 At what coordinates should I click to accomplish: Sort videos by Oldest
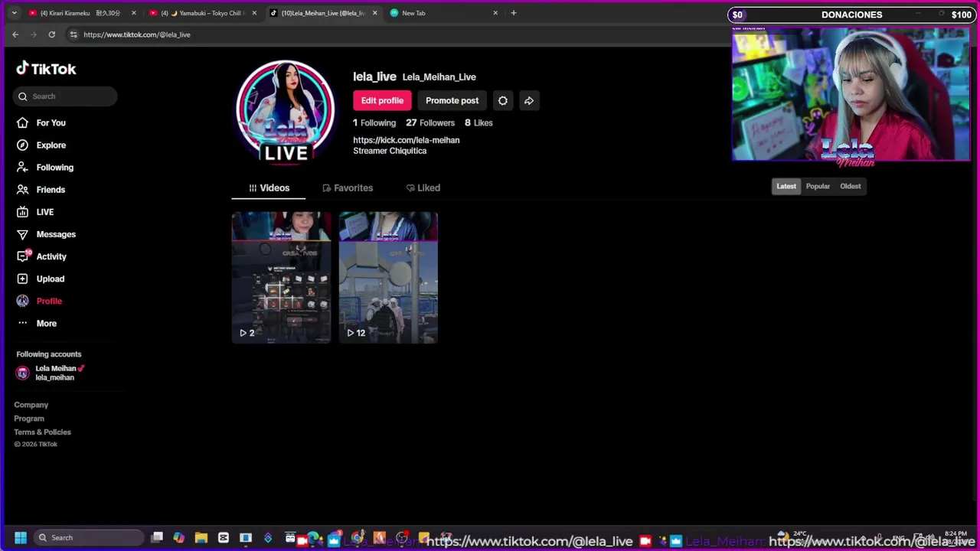(x=850, y=186)
